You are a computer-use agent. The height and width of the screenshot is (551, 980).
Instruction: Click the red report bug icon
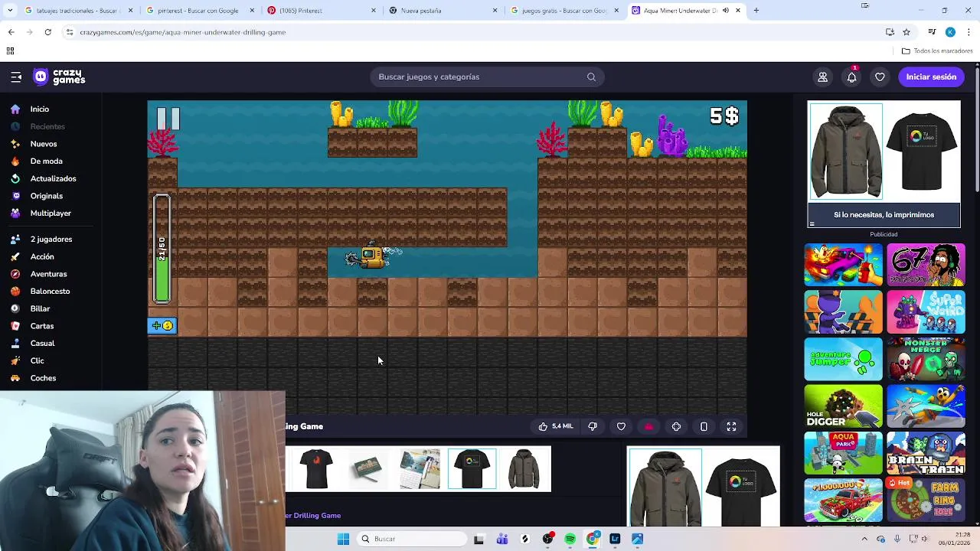click(648, 426)
